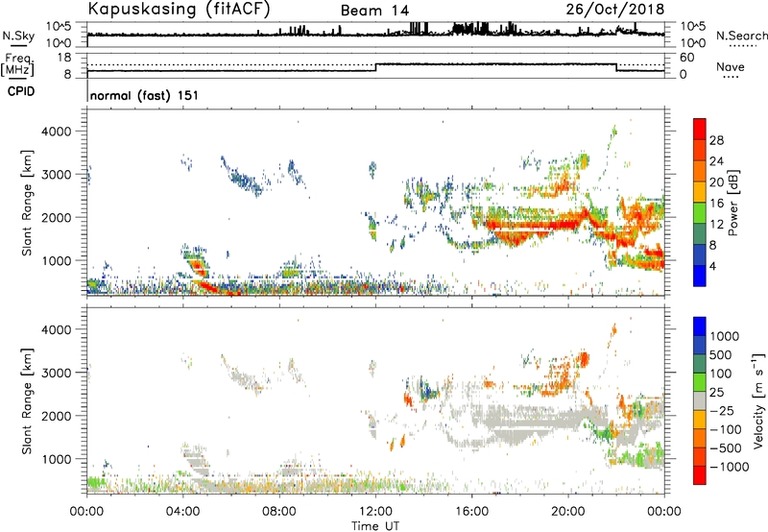
Task: Click the 'Power [dB]' colorbar title
Action: [x=733, y=203]
